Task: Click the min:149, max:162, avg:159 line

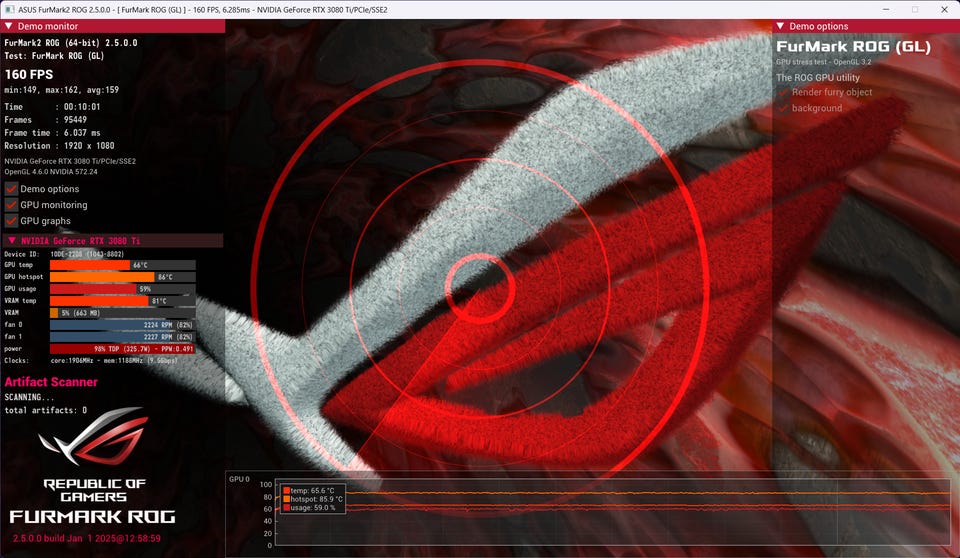Action: tap(62, 90)
